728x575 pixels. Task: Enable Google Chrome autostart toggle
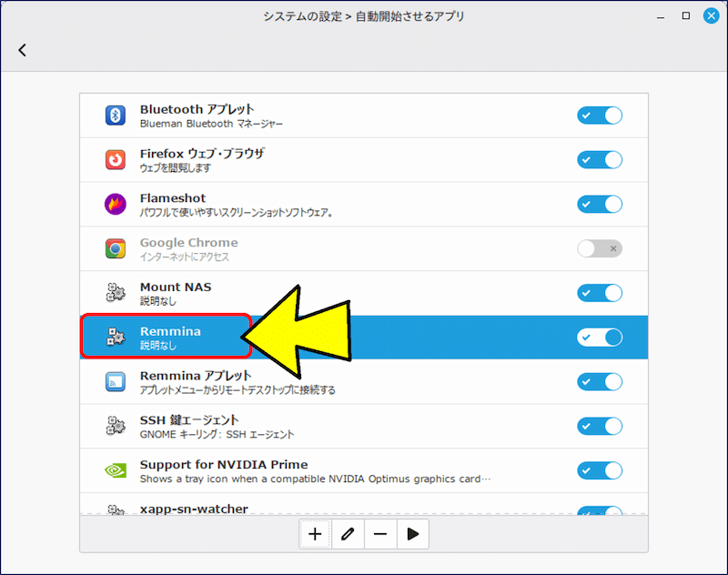click(599, 248)
